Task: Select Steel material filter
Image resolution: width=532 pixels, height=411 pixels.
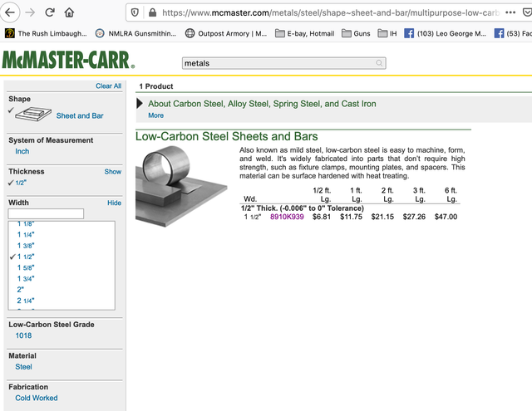Action: [x=23, y=367]
